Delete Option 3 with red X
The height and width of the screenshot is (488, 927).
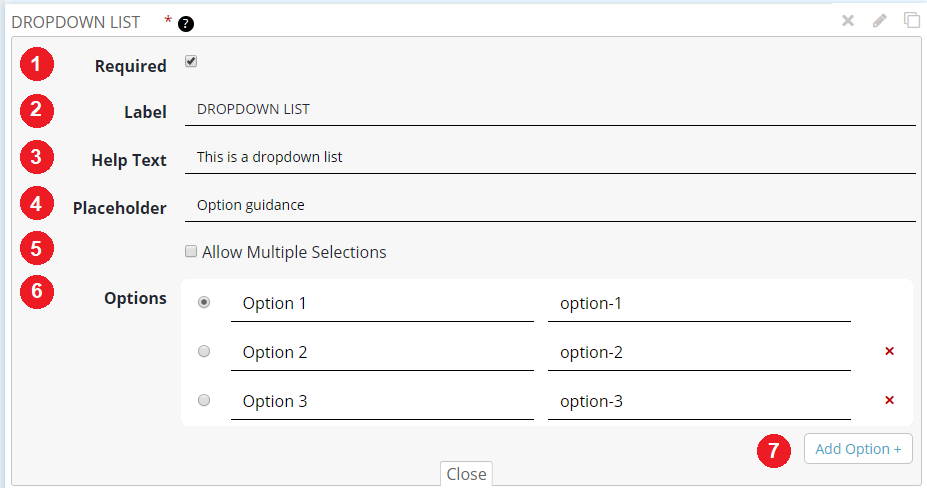889,400
